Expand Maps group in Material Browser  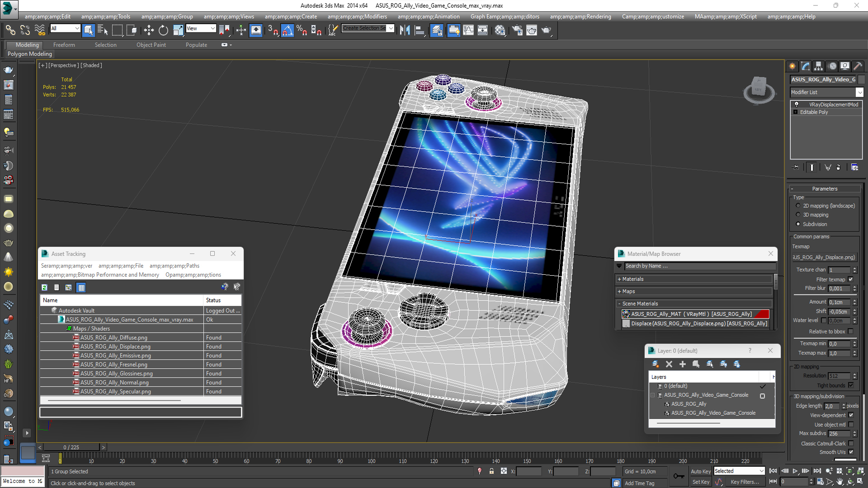coord(619,291)
